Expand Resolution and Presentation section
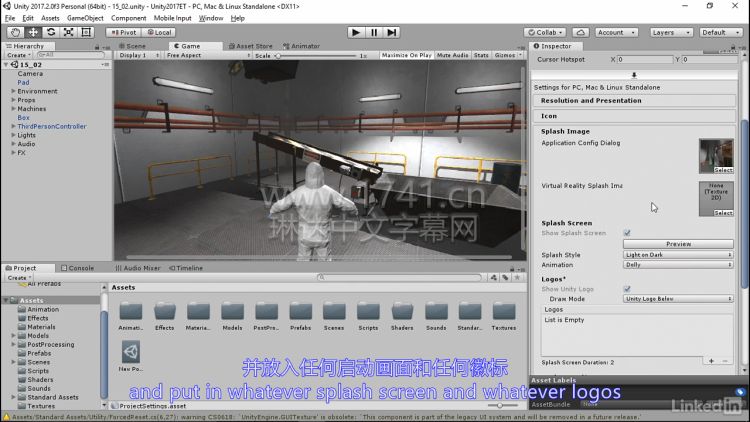The width and height of the screenshot is (750, 422). point(634,100)
